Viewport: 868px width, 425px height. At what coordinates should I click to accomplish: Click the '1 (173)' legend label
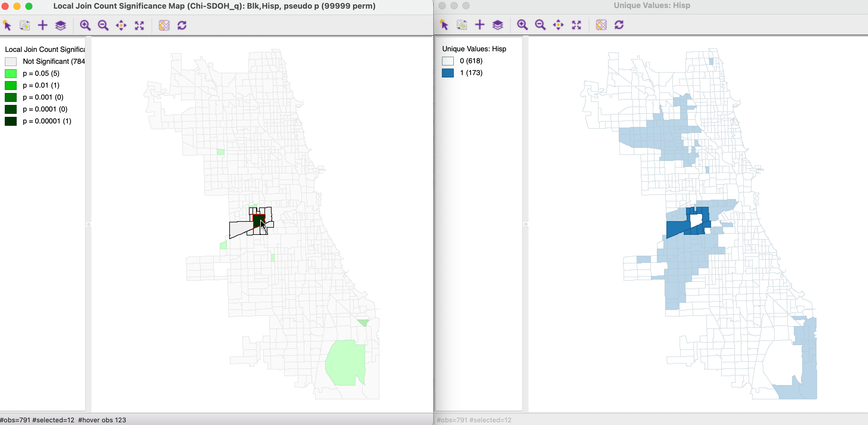coord(471,73)
